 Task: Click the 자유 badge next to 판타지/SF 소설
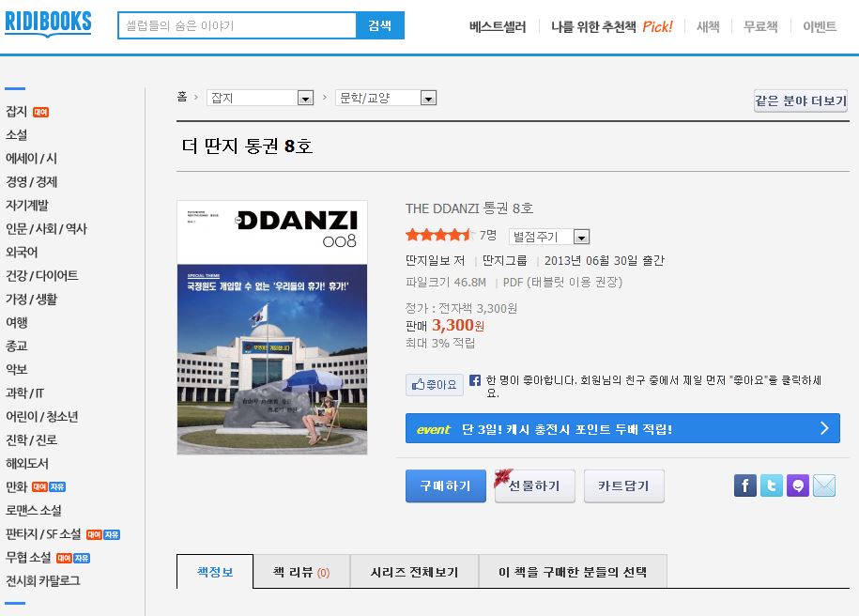pyautogui.click(x=112, y=534)
